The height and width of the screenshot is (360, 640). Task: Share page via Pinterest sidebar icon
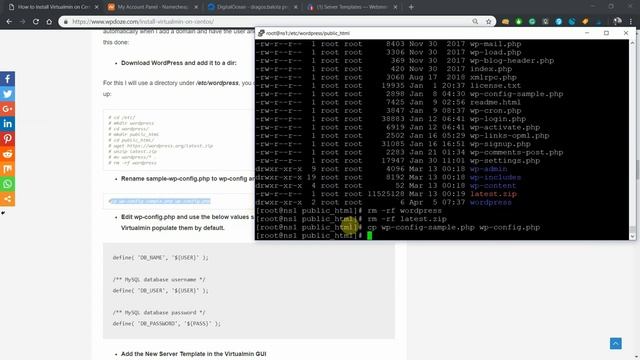7,139
